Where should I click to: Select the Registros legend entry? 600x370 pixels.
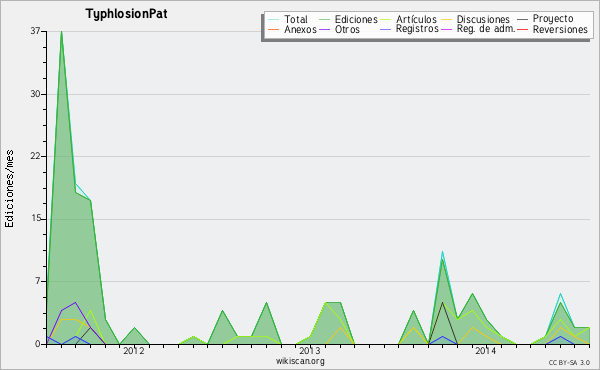click(409, 29)
